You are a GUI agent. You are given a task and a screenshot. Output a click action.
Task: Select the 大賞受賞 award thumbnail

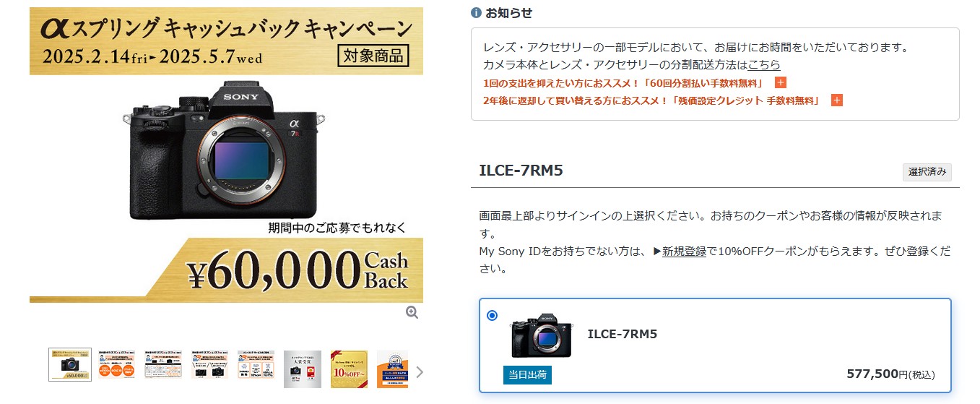click(x=303, y=369)
